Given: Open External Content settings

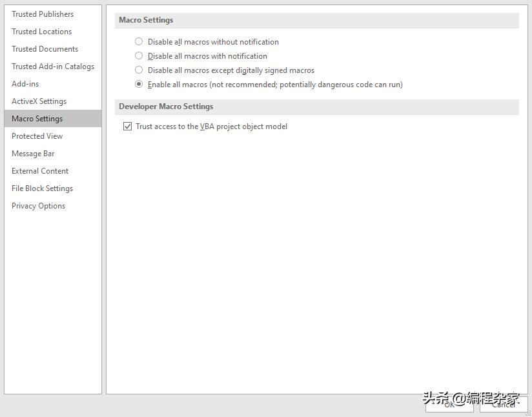Looking at the screenshot, I should pyautogui.click(x=39, y=170).
